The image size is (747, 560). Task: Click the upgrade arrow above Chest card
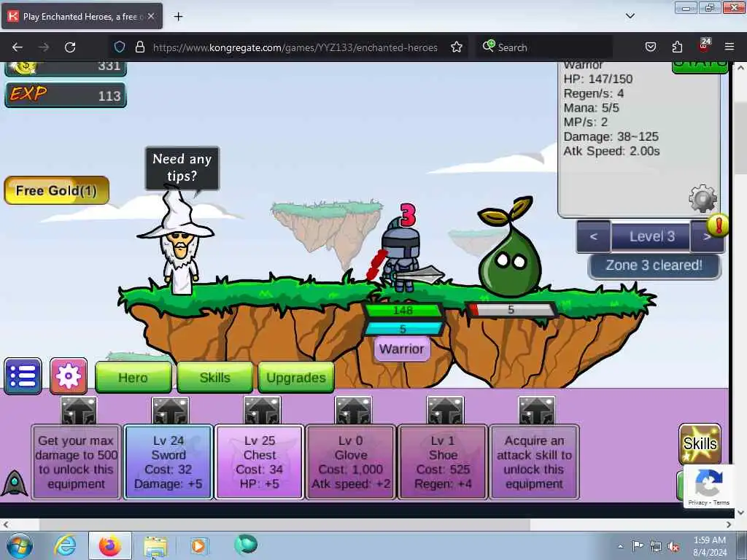tap(262, 411)
